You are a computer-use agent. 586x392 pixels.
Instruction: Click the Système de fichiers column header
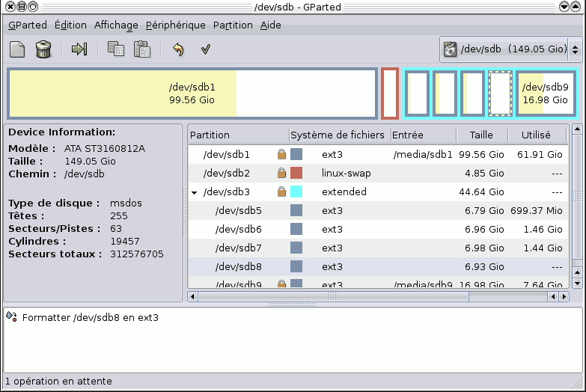pos(338,135)
